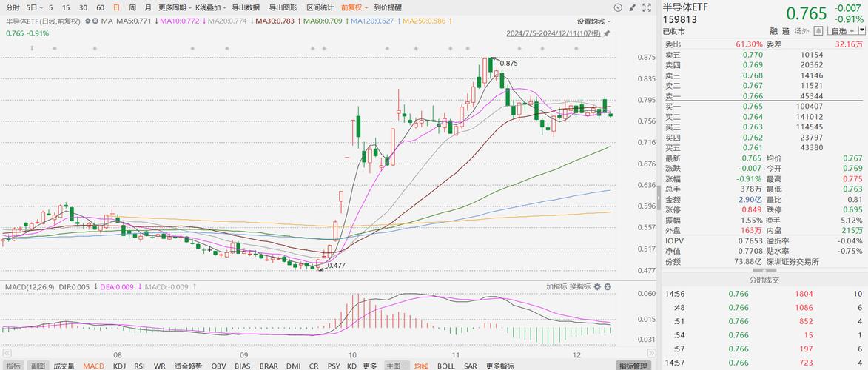Select the 5-minute period
Screen dimensions: 868x370
(51, 7)
